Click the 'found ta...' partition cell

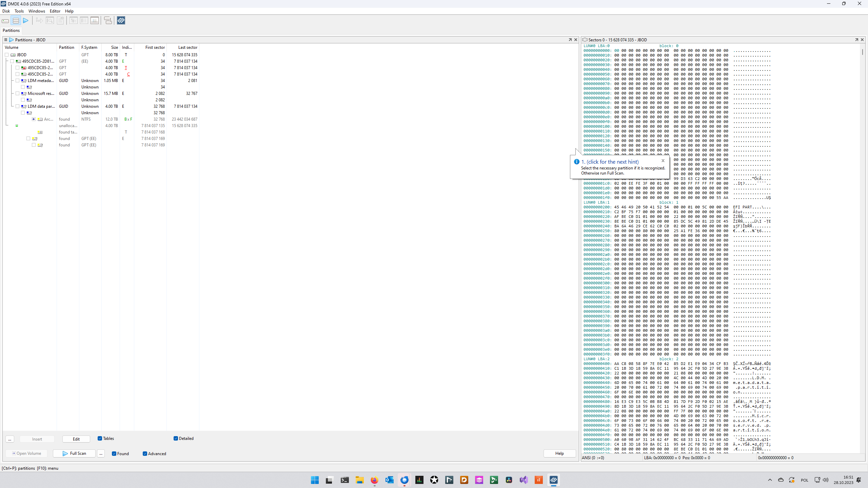click(68, 132)
